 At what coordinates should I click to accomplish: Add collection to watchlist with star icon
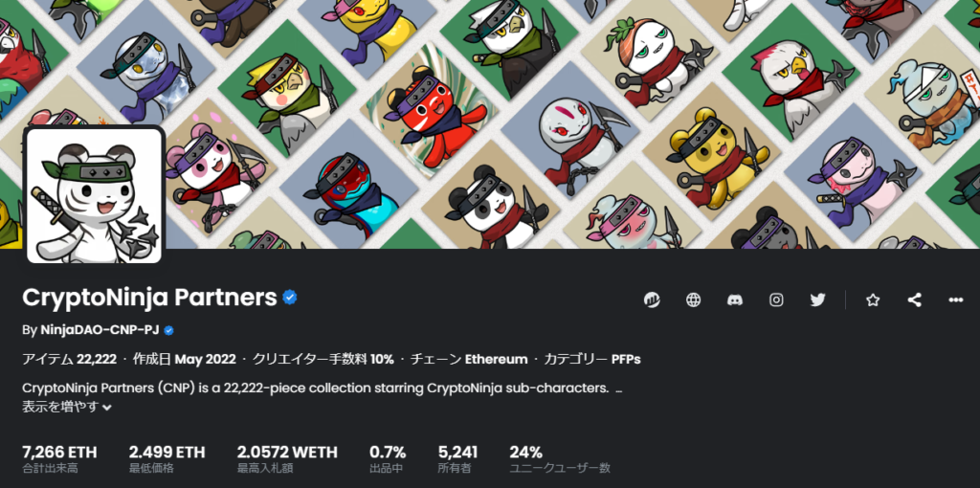[873, 299]
